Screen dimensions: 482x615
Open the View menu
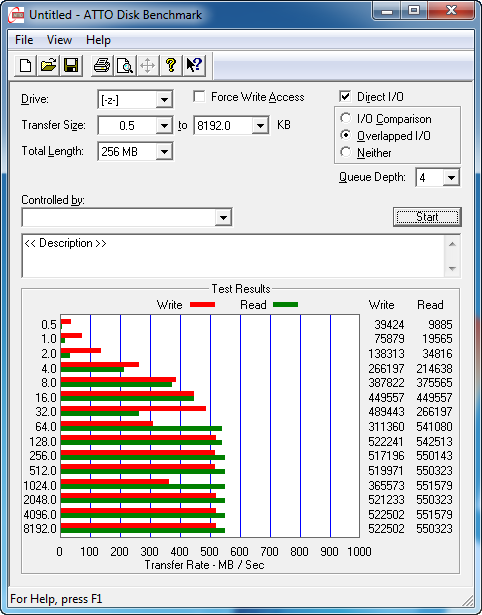click(x=59, y=40)
